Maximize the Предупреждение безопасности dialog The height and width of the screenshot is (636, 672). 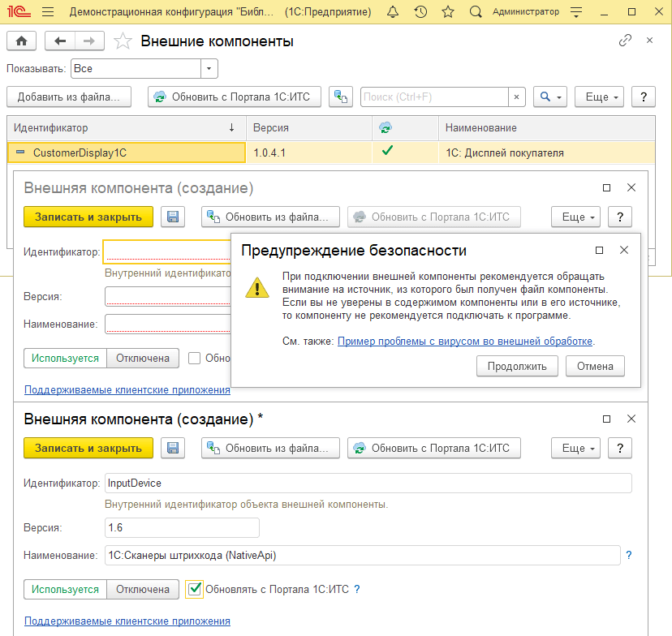(600, 250)
